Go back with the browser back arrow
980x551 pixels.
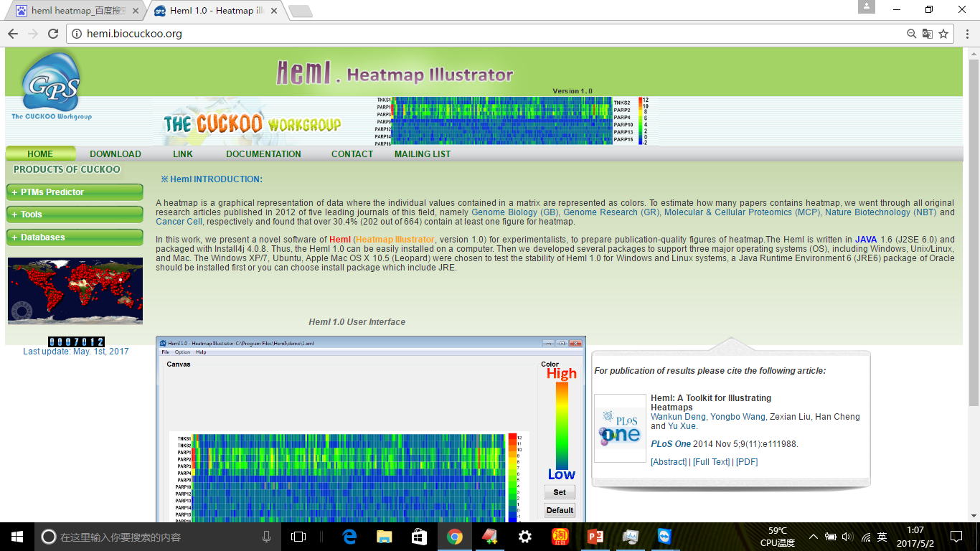tap(13, 34)
